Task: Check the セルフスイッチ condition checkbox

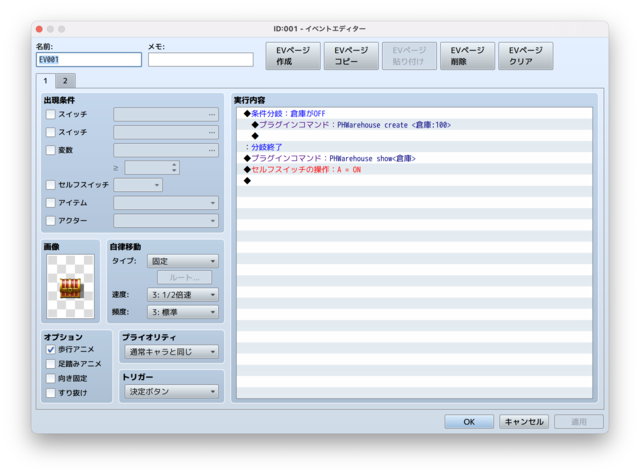Action: (51, 185)
